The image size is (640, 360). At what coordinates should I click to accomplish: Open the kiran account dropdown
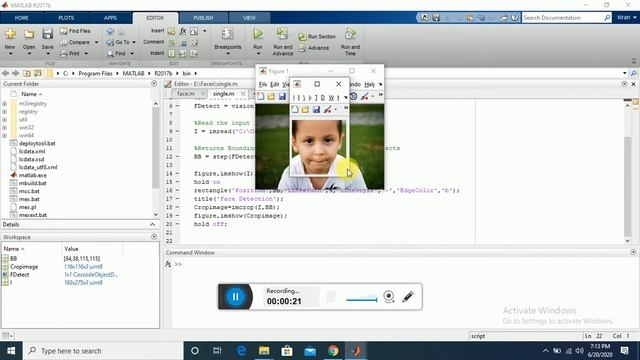[x=627, y=18]
